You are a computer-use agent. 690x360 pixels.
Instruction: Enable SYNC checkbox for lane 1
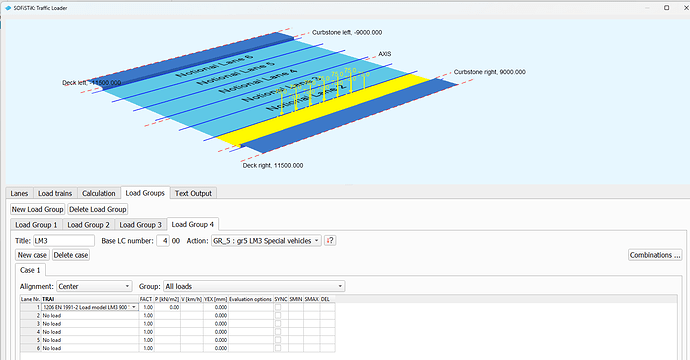278,307
